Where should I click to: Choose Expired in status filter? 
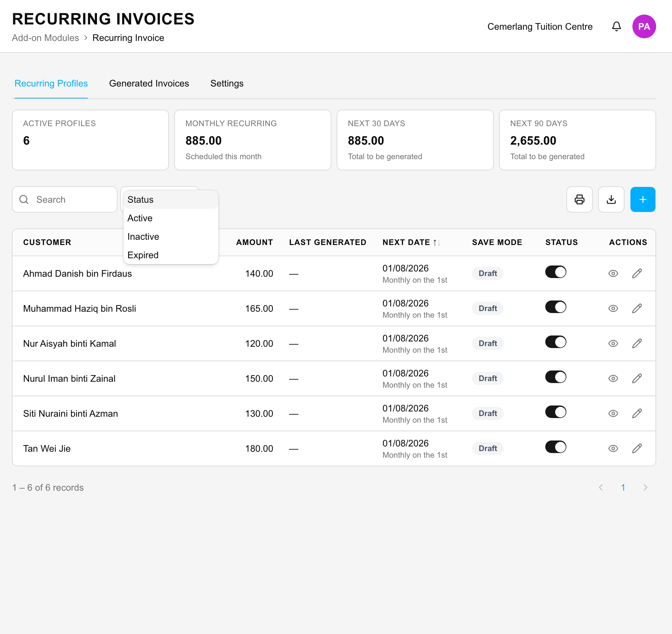pos(171,255)
